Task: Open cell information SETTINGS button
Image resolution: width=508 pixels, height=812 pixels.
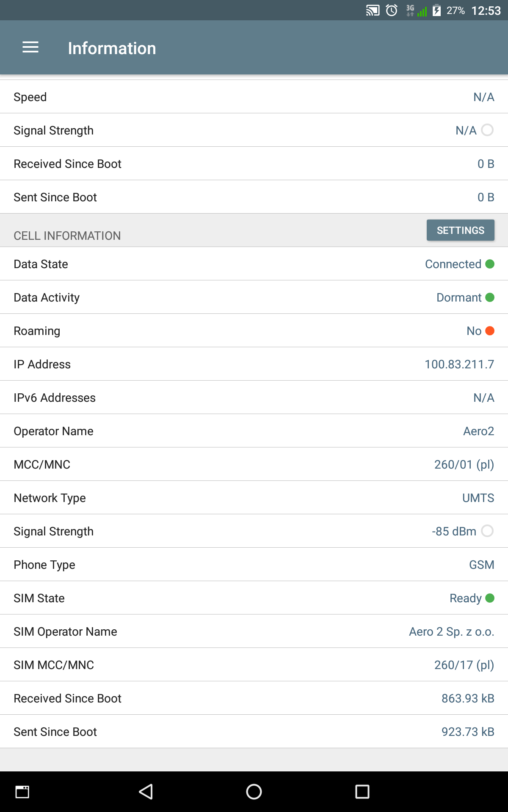Action: (x=460, y=230)
